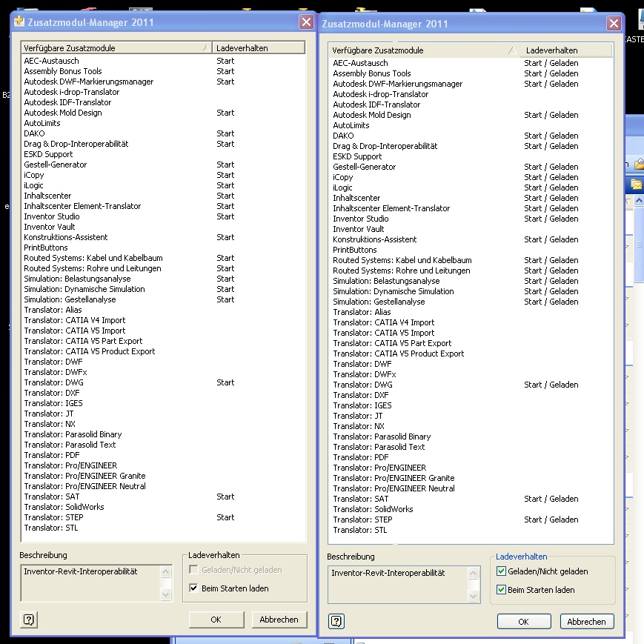Select 'Translator: SAT' in right window

pos(361,499)
